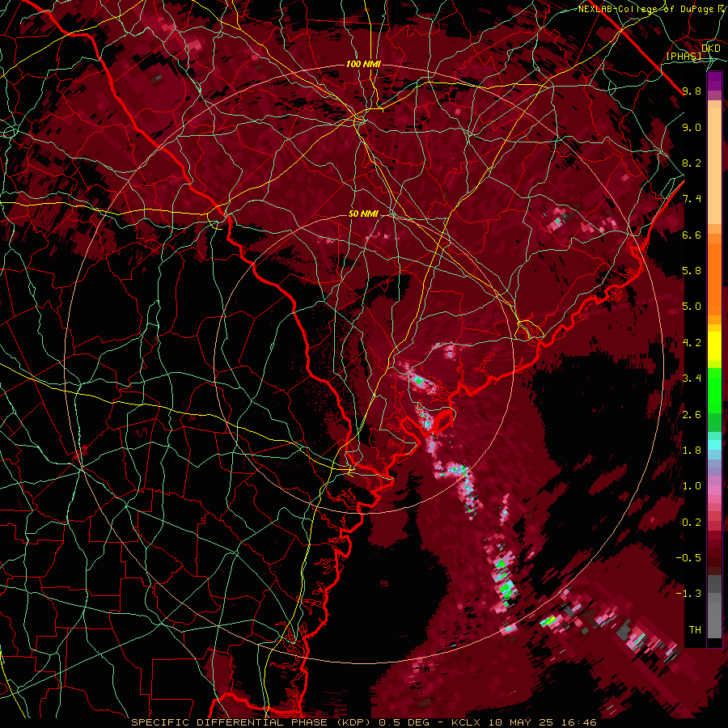Click the 9.8 value on the color scale
The image size is (728, 728).
(x=692, y=91)
